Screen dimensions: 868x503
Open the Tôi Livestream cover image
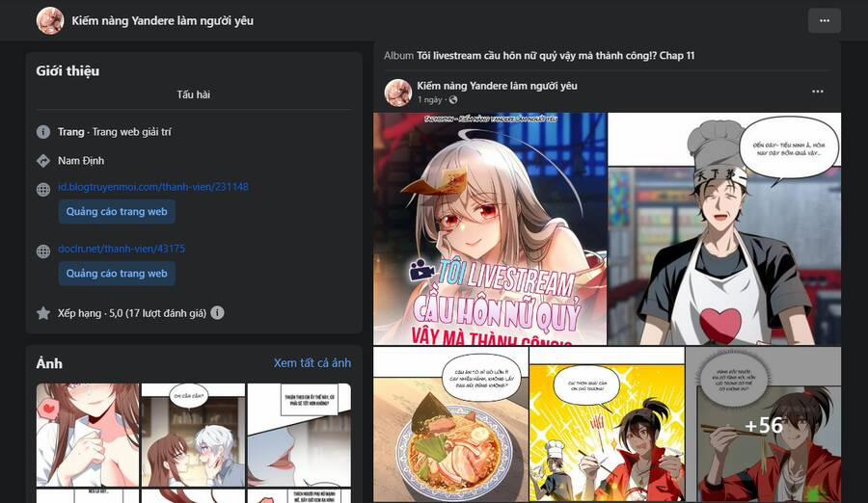point(490,229)
